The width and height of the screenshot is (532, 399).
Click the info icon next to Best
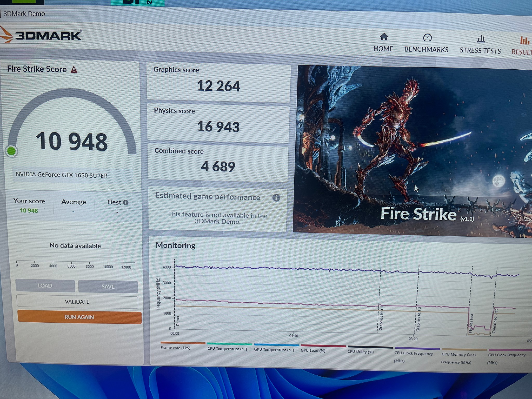pyautogui.click(x=126, y=202)
